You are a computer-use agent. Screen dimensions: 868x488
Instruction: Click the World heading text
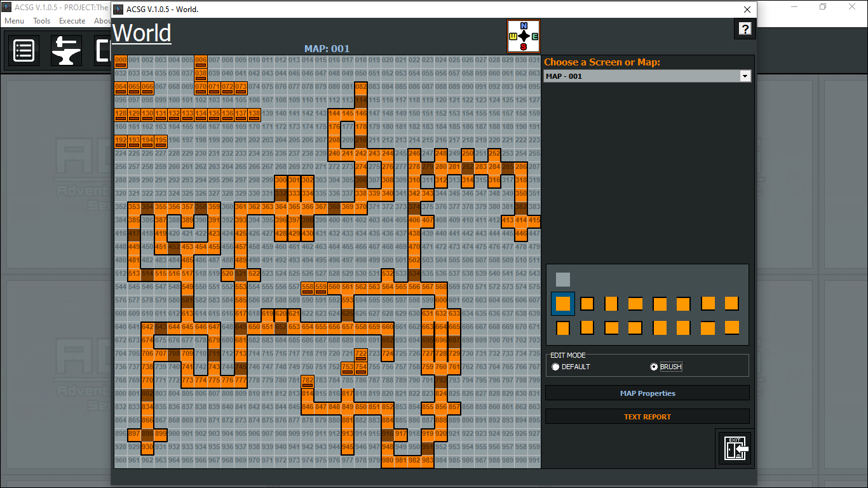[142, 33]
